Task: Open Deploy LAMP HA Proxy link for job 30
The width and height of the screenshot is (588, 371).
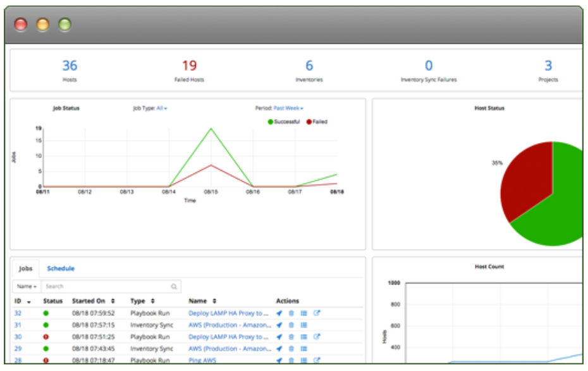Action: pyautogui.click(x=228, y=337)
